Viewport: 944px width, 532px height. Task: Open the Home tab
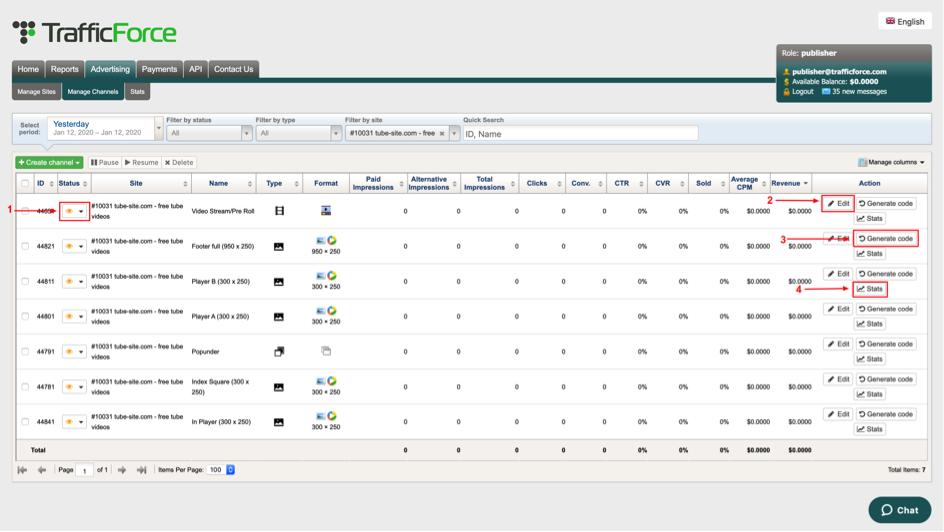pyautogui.click(x=28, y=69)
